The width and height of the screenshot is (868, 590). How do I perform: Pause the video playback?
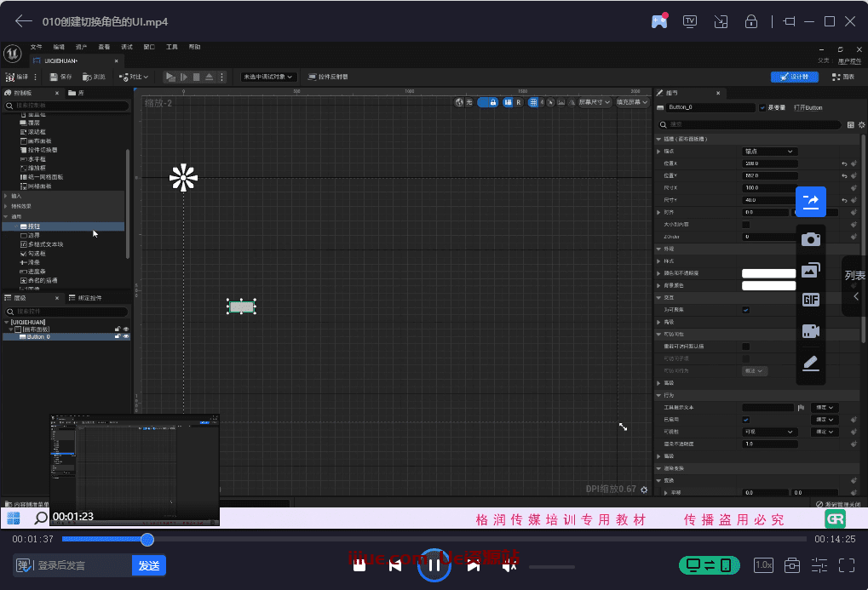[x=434, y=565]
